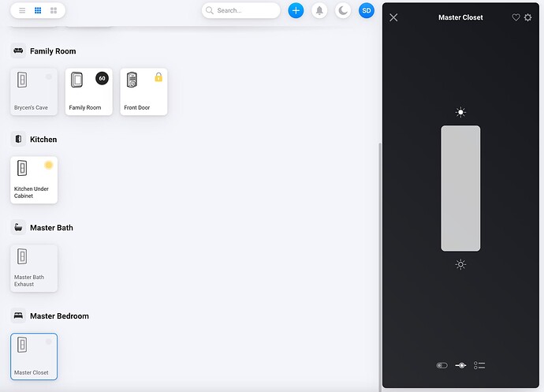Screen dimensions: 544x392
Task: Open Master Closet settings gear
Action: 527,17
